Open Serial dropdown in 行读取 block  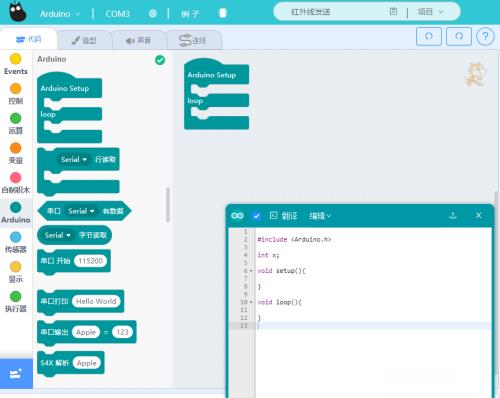point(74,159)
